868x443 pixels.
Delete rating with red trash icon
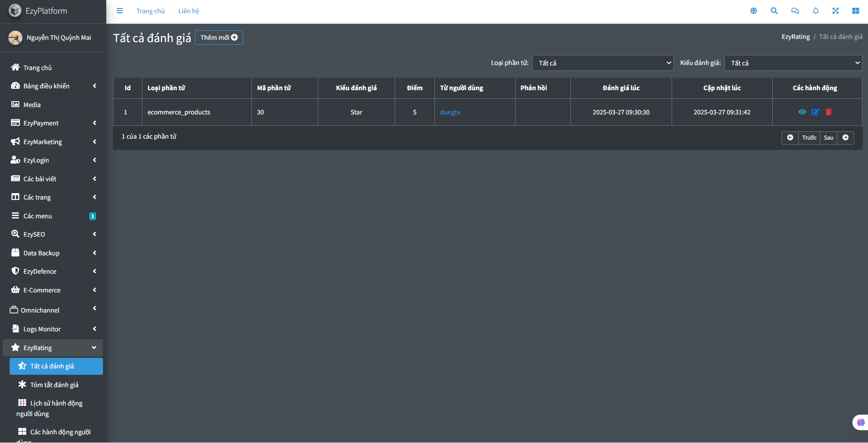coord(829,112)
